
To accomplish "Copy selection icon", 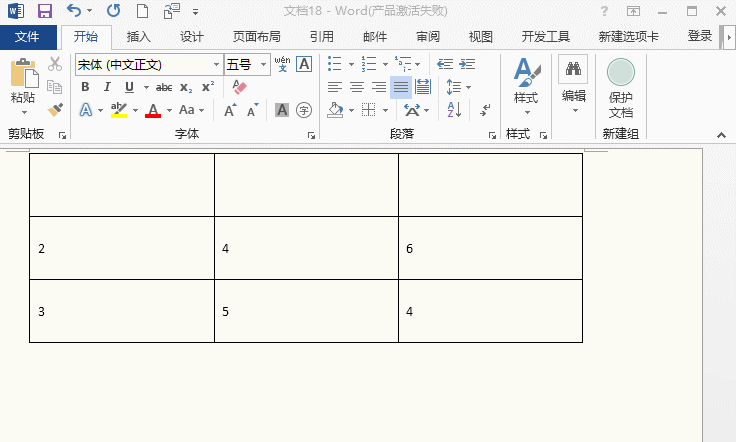I will click(54, 87).
